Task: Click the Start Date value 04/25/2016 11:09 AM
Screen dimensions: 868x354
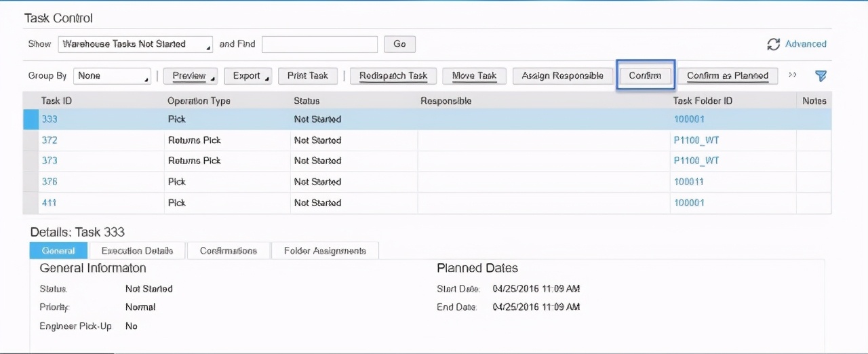Action: tap(536, 289)
